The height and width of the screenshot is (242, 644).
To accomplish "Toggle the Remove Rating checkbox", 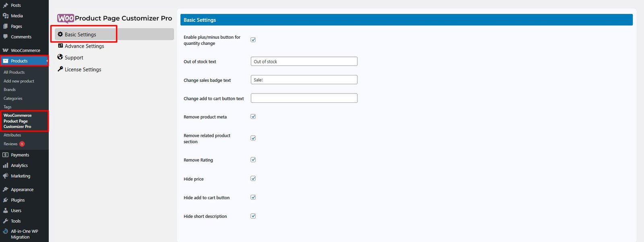I will click(253, 160).
